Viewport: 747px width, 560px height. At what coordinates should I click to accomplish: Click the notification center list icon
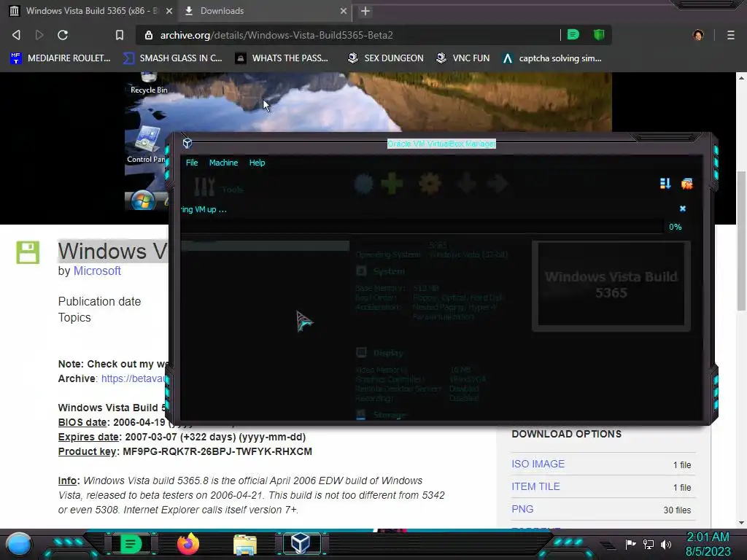tap(665, 184)
